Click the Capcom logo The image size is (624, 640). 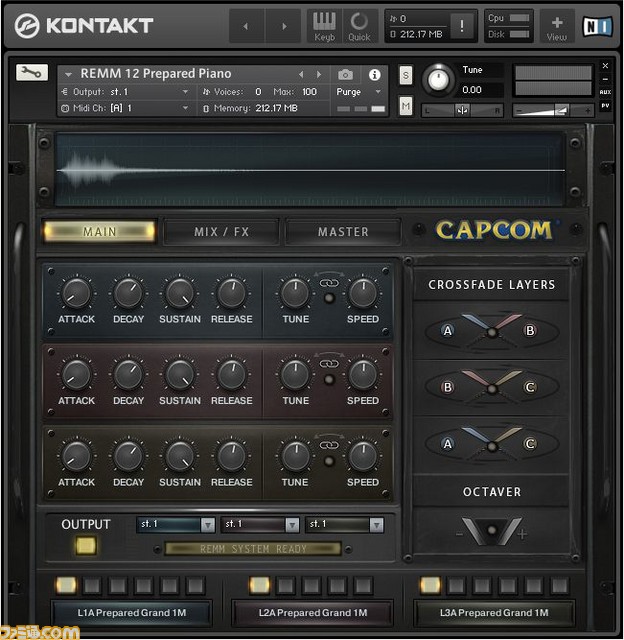click(x=494, y=230)
